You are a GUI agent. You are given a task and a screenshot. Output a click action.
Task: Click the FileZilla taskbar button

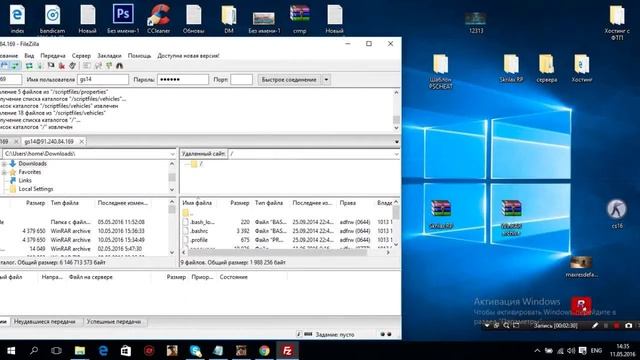tap(288, 351)
